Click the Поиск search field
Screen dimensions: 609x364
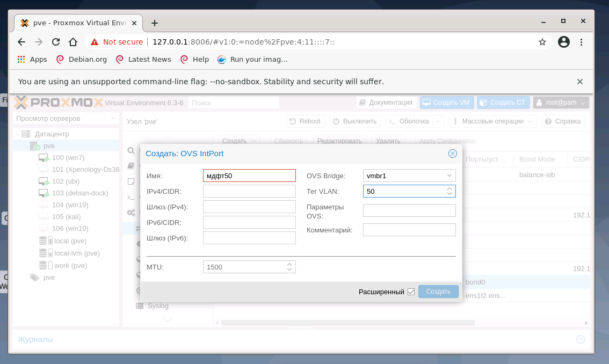click(234, 103)
